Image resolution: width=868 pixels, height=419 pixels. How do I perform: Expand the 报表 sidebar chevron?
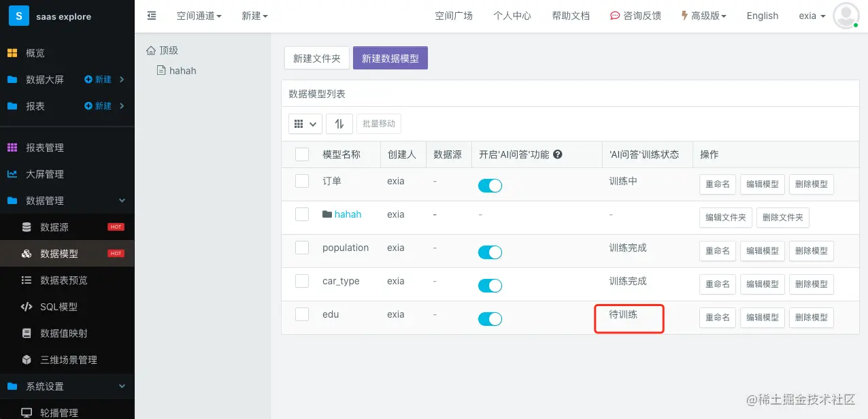tap(122, 106)
